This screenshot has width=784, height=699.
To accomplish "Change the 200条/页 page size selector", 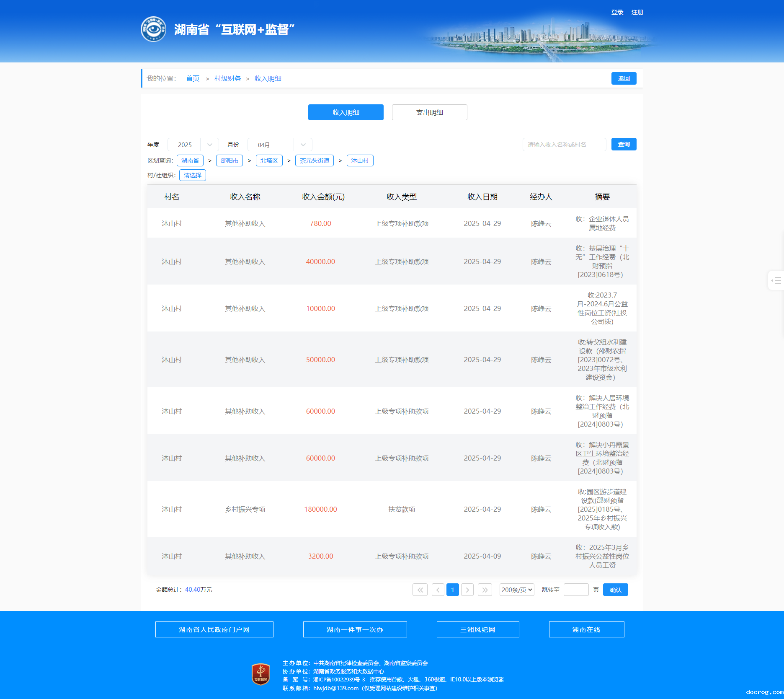I will pos(516,590).
